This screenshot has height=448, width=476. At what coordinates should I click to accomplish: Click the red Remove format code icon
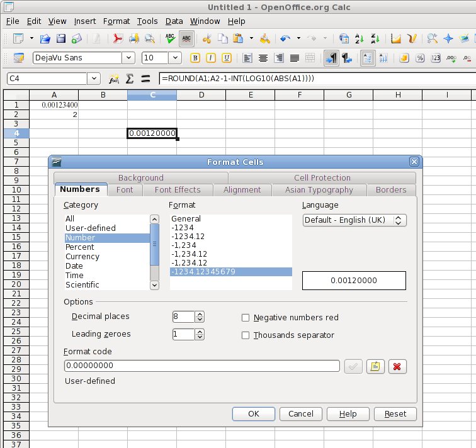coord(396,366)
